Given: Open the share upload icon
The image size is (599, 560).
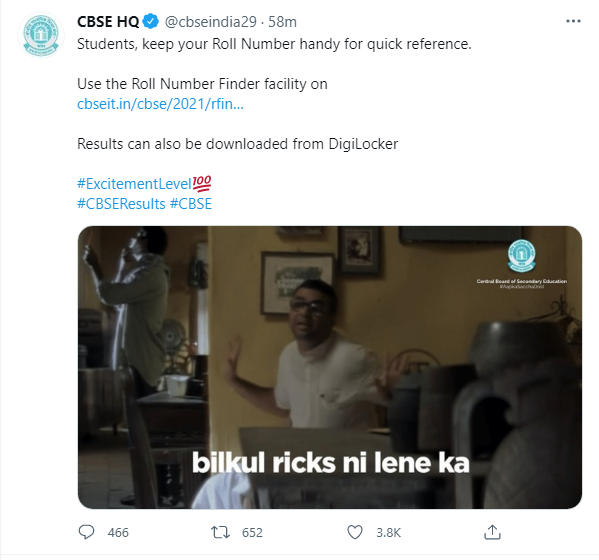Looking at the screenshot, I should [x=492, y=532].
